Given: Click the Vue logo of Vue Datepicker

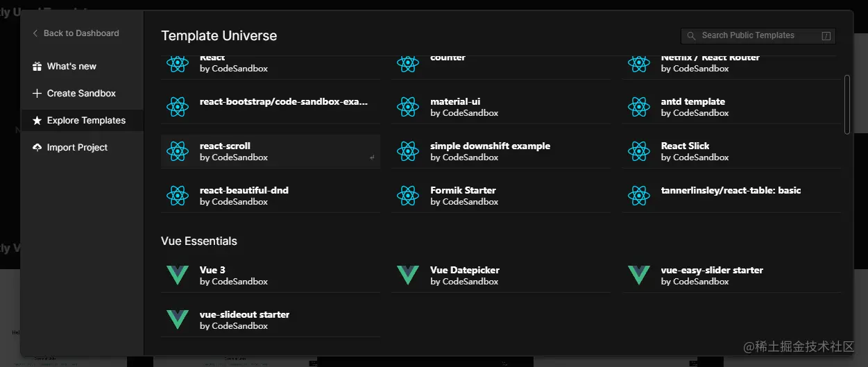Looking at the screenshot, I should 408,275.
